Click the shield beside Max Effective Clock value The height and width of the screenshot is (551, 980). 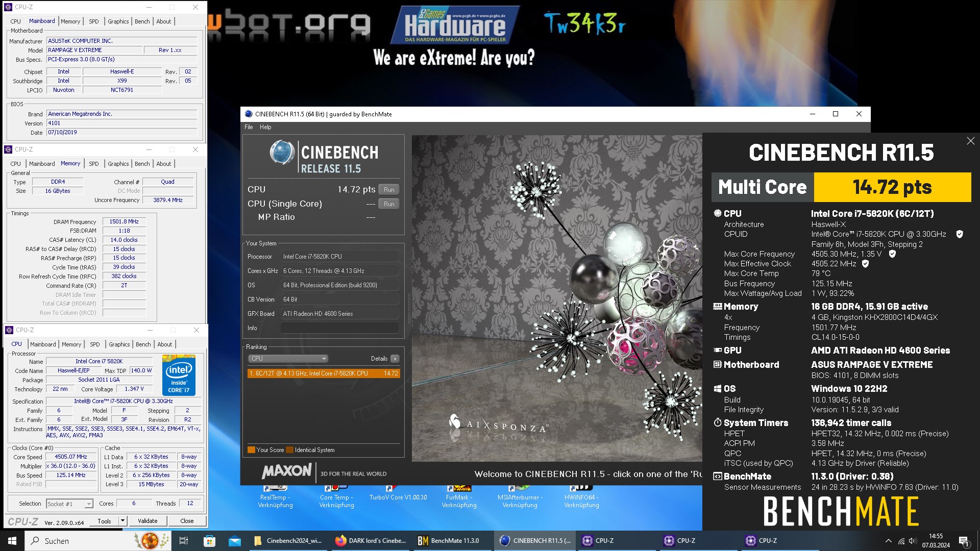click(x=865, y=264)
